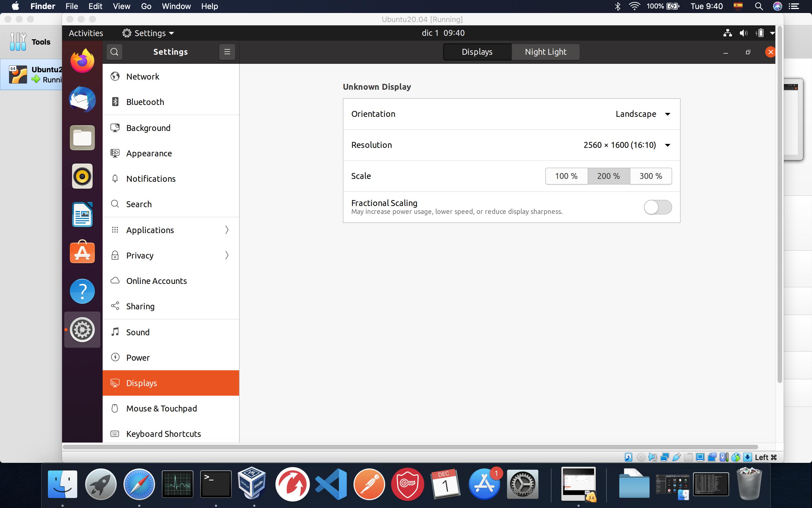This screenshot has width=812, height=508.
Task: Open Postman in the macOS dock
Action: click(369, 484)
